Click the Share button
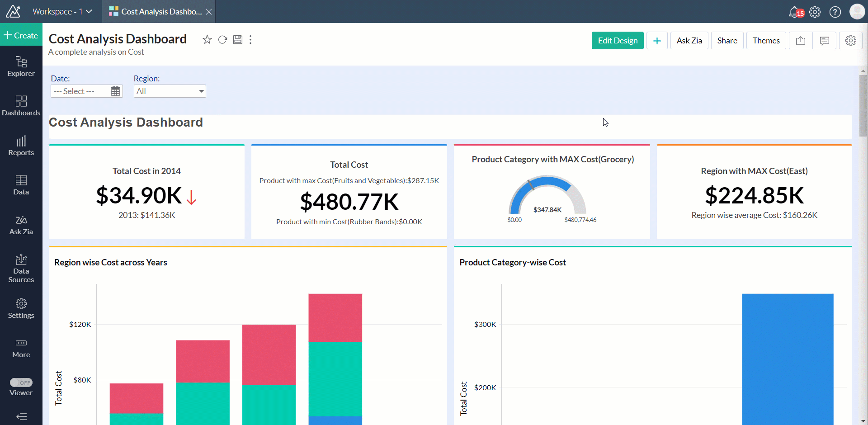Screen dimensions: 868x425 pyautogui.click(x=727, y=41)
